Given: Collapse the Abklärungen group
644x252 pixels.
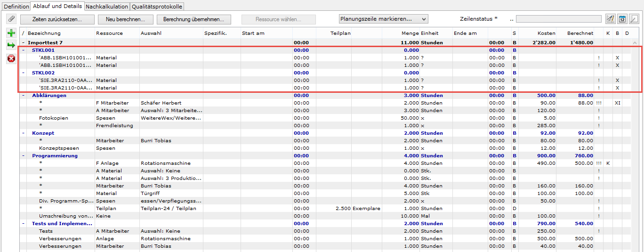Looking at the screenshot, I should (x=24, y=95).
